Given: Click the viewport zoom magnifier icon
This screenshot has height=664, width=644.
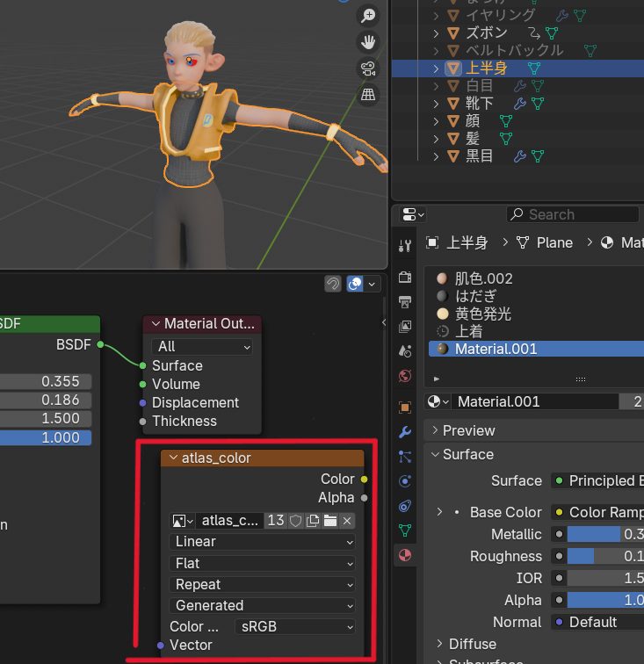Looking at the screenshot, I should [368, 16].
